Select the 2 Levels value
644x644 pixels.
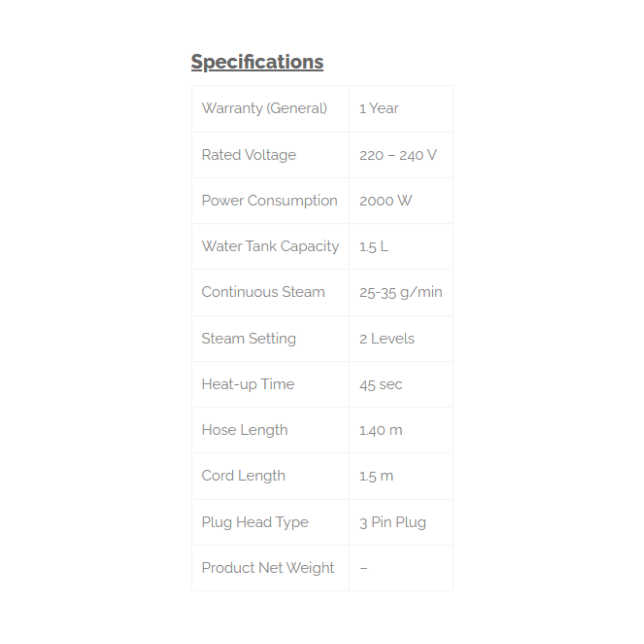point(387,339)
